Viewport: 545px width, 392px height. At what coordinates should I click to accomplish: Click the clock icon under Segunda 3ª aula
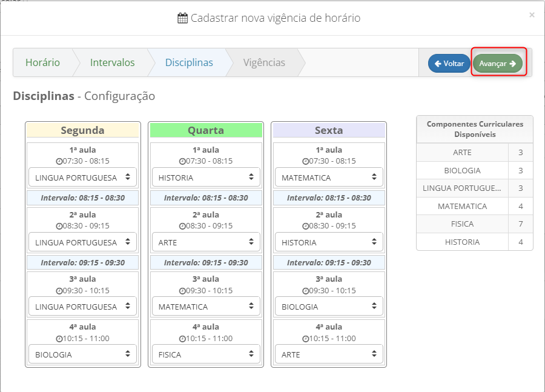coord(59,291)
